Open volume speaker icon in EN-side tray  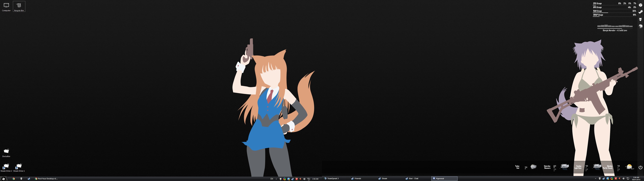click(x=305, y=179)
